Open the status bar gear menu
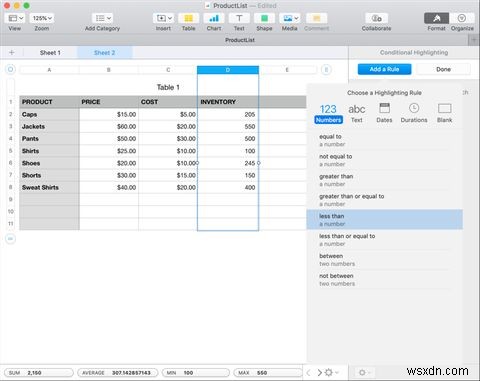 pos(332,372)
